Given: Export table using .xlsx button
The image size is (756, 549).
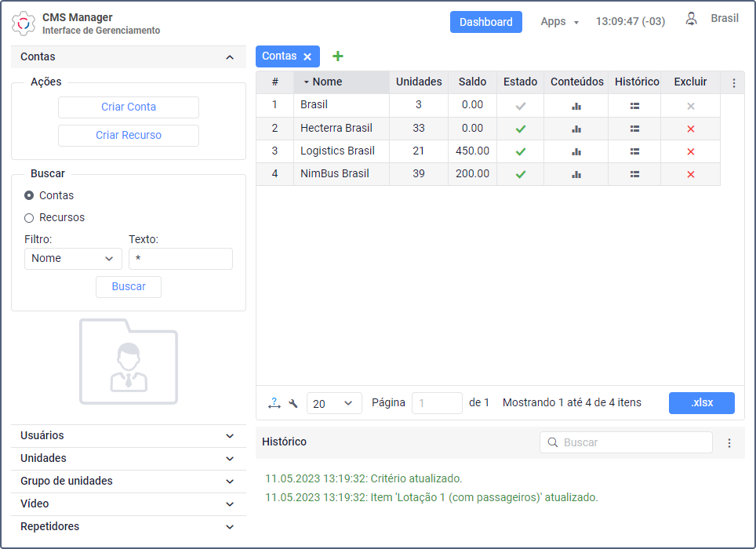Looking at the screenshot, I should click(701, 403).
